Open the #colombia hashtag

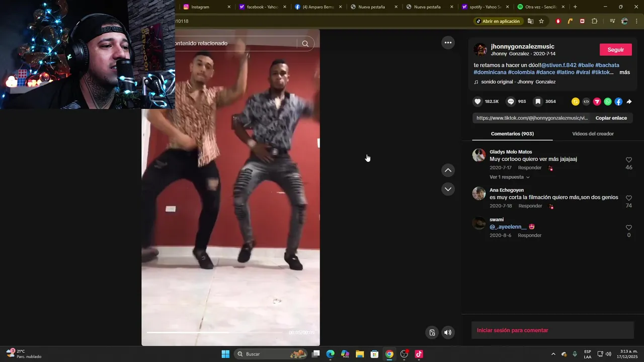521,72
